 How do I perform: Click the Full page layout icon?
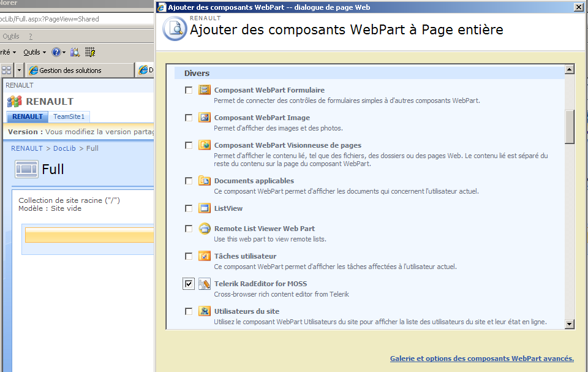26,169
